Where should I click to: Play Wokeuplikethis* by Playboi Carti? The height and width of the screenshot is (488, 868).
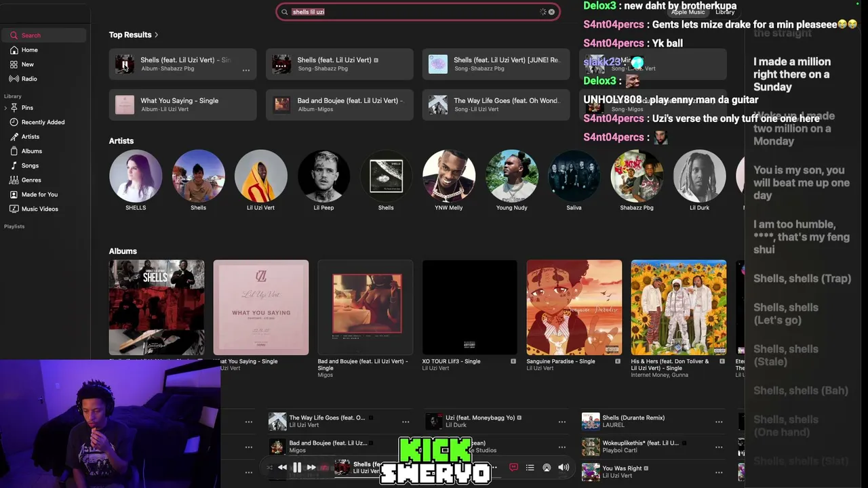pos(591,447)
